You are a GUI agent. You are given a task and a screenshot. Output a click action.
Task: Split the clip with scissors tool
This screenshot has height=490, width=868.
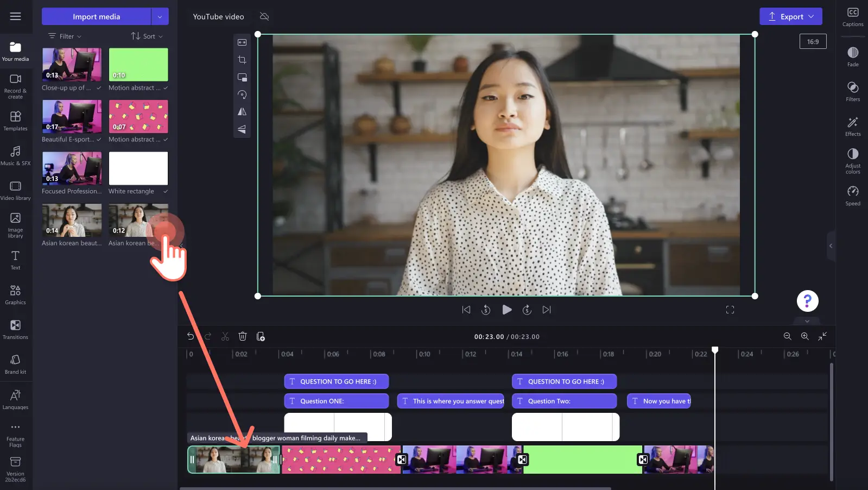click(x=225, y=336)
